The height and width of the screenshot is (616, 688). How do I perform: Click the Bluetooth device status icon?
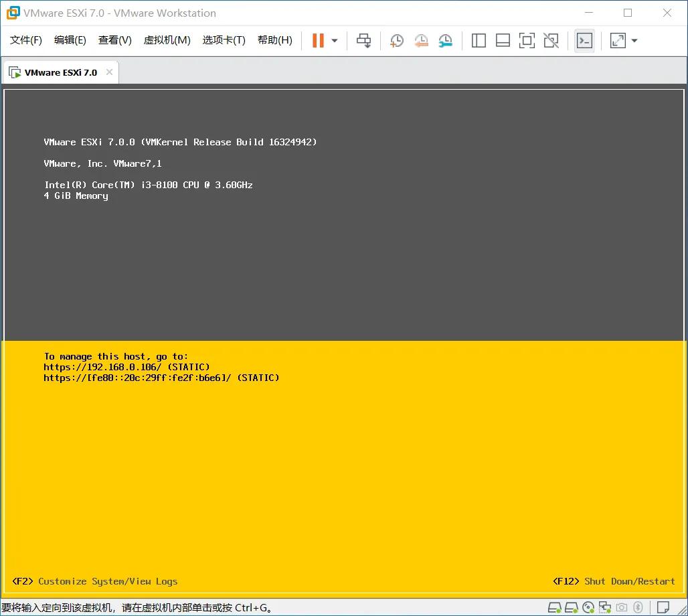pos(637,608)
